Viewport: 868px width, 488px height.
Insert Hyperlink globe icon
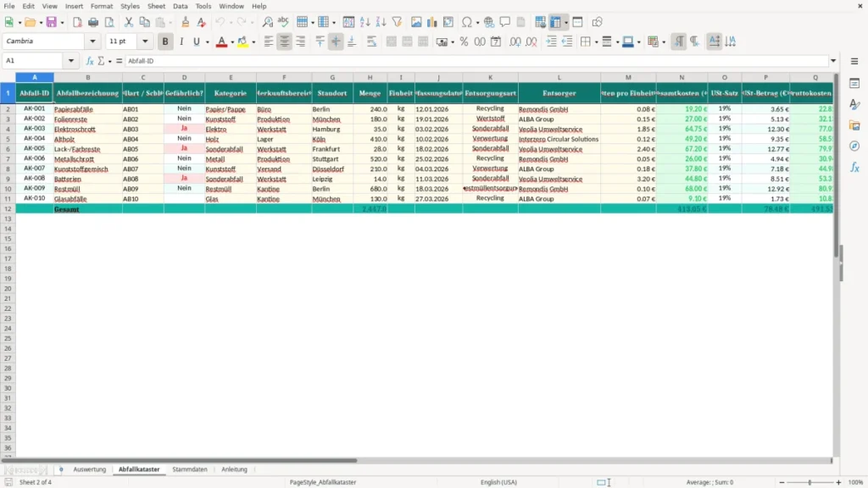pos(489,22)
